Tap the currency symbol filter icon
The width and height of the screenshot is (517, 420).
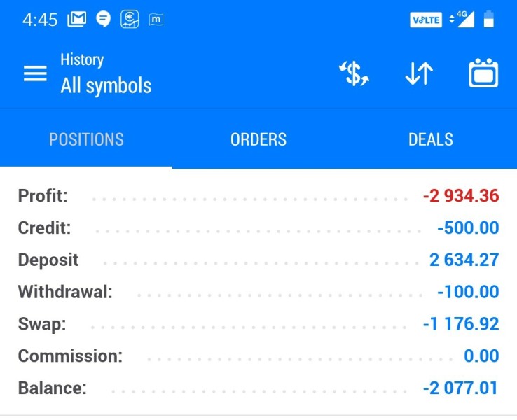(x=354, y=73)
